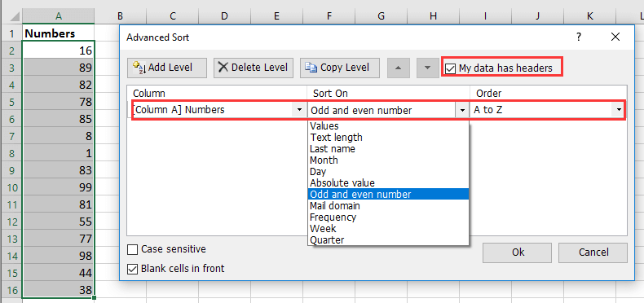This screenshot has width=644, height=303.
Task: Click the Add Level button
Action: coord(167,68)
